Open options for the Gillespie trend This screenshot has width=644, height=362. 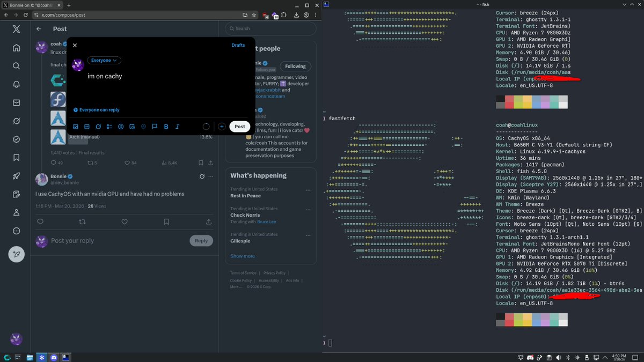(308, 235)
